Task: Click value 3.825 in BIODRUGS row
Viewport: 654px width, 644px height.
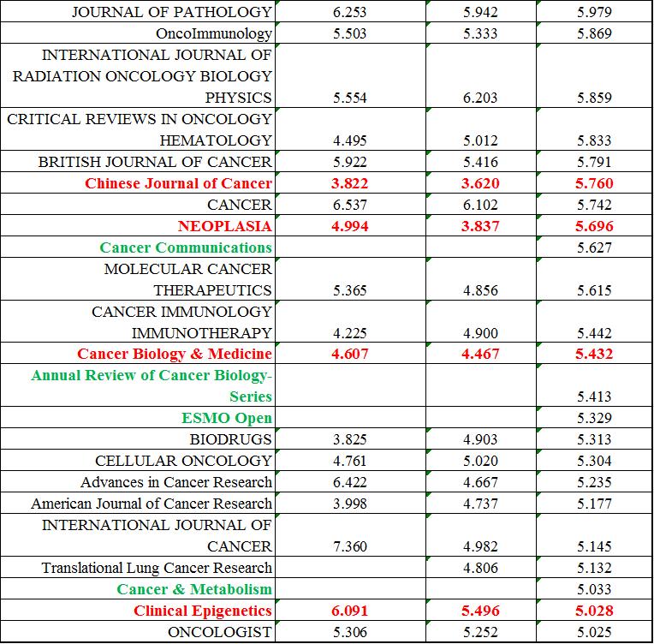Action: click(349, 439)
